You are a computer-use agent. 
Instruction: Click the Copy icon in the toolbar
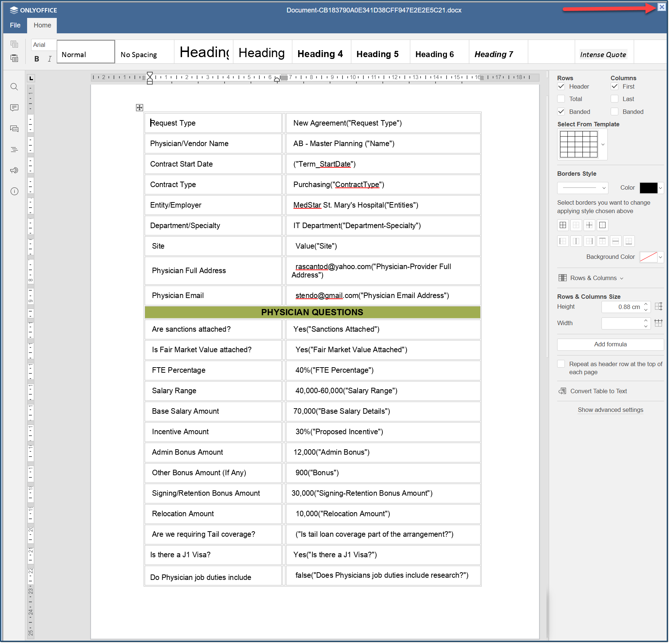pos(14,44)
